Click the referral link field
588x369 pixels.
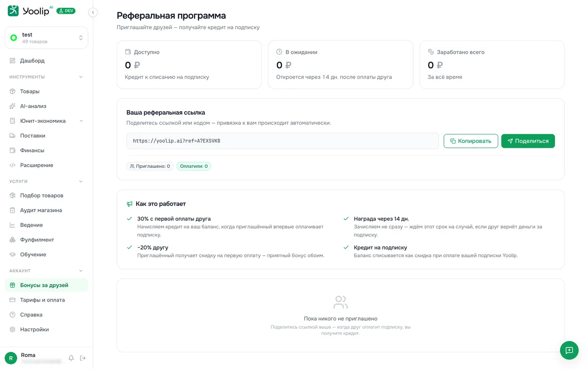[282, 141]
